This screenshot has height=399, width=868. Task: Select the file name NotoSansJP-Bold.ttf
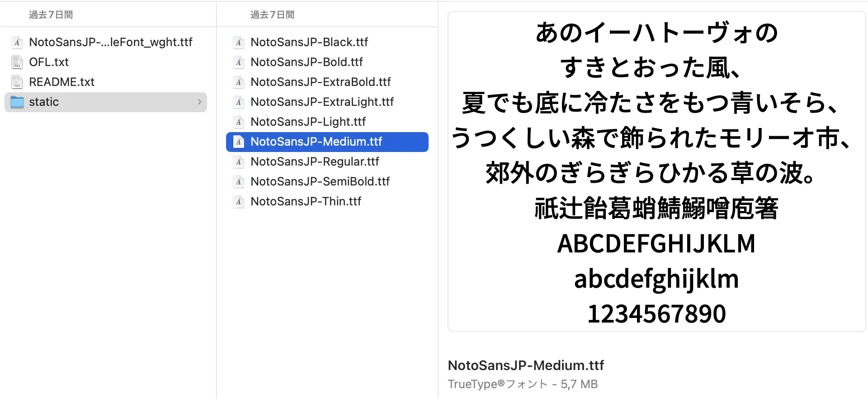(x=307, y=62)
